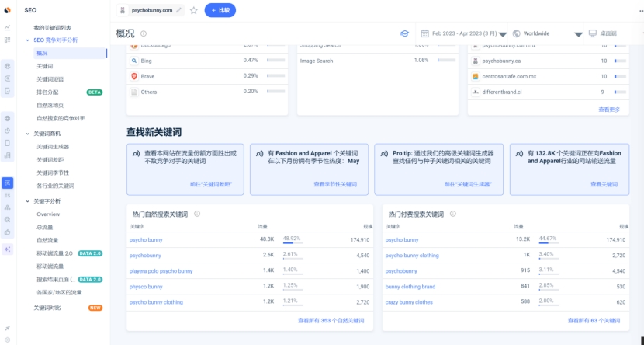Click info icon beside 热门自然搜索关键词
This screenshot has height=345, width=644.
click(197, 214)
